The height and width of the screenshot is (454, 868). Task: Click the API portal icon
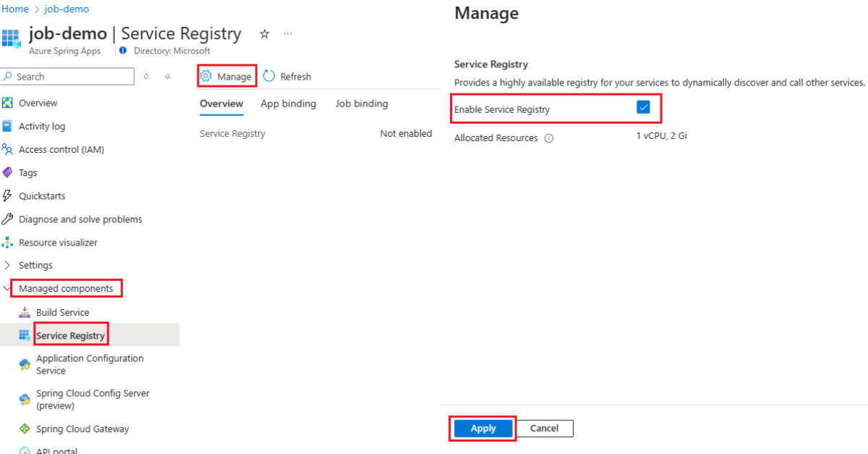25,450
